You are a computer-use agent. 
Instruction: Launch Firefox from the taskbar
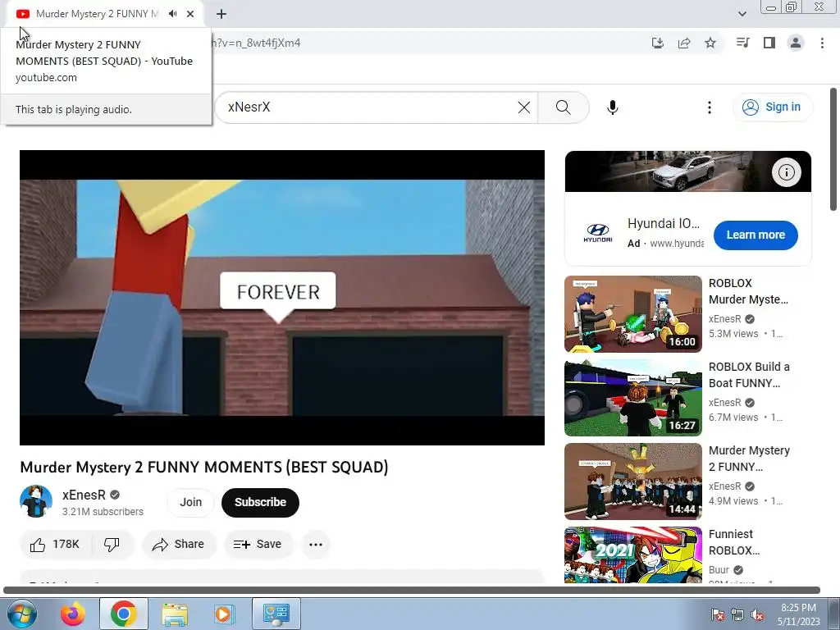coord(73,614)
